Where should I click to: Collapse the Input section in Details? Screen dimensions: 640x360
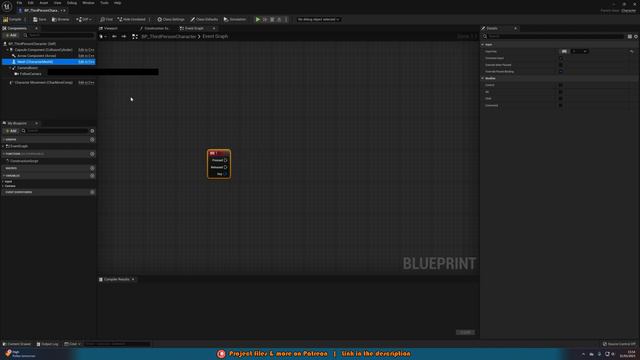point(483,44)
